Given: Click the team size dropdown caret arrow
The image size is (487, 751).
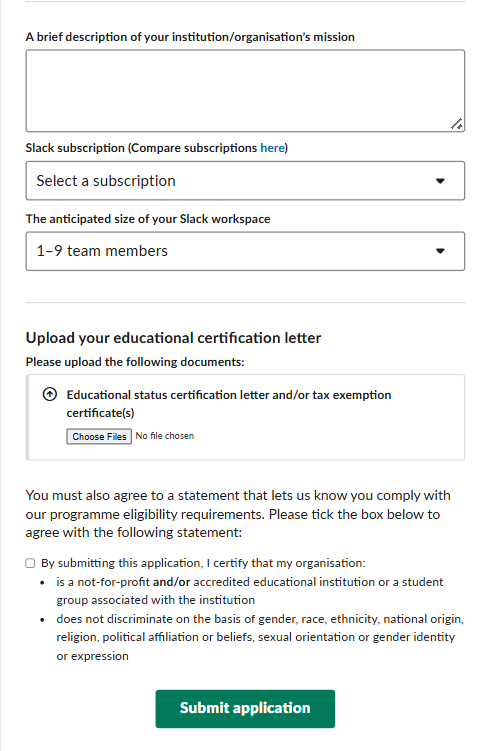Looking at the screenshot, I should (x=440, y=251).
